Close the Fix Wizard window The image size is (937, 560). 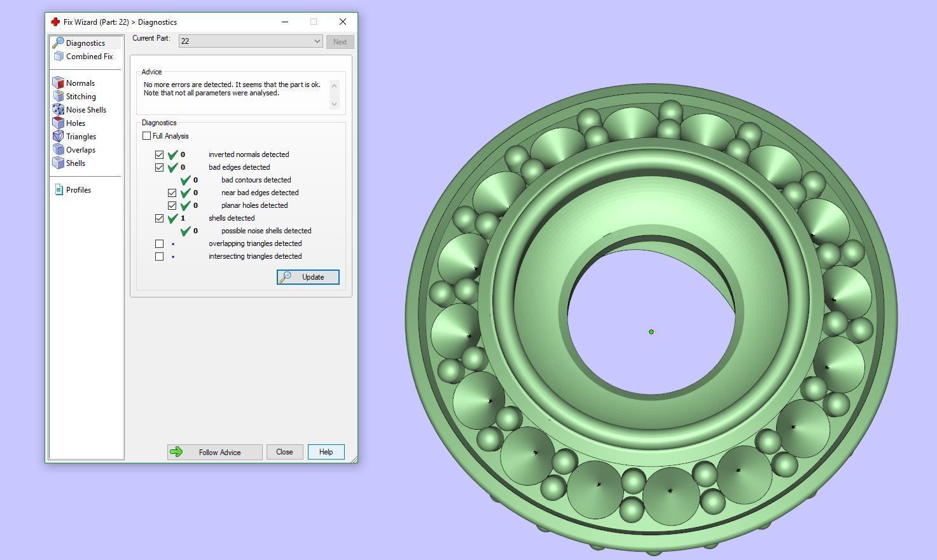pos(343,22)
